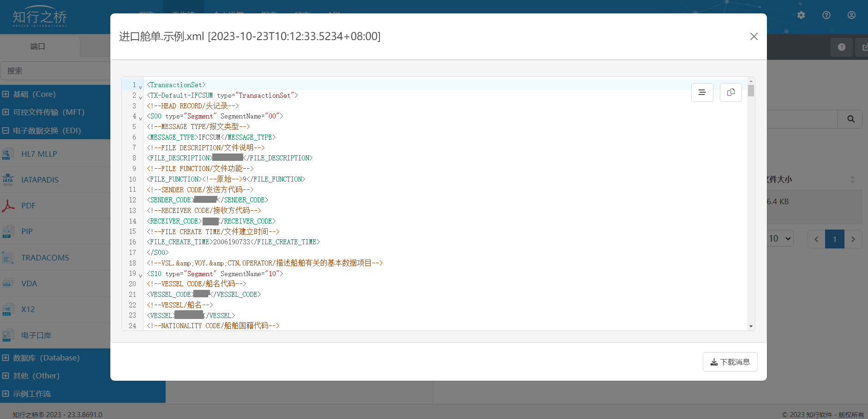Open the user account icon
The width and height of the screenshot is (868, 419).
point(851,15)
